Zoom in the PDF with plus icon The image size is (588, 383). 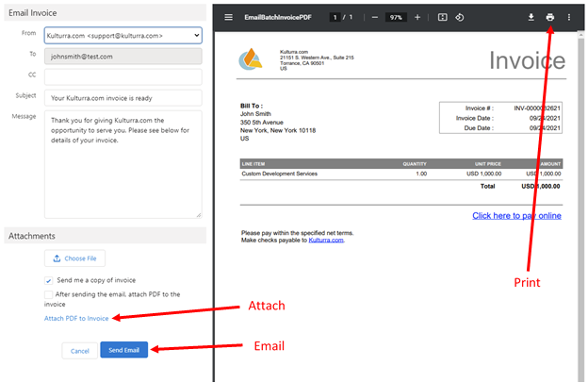click(417, 17)
